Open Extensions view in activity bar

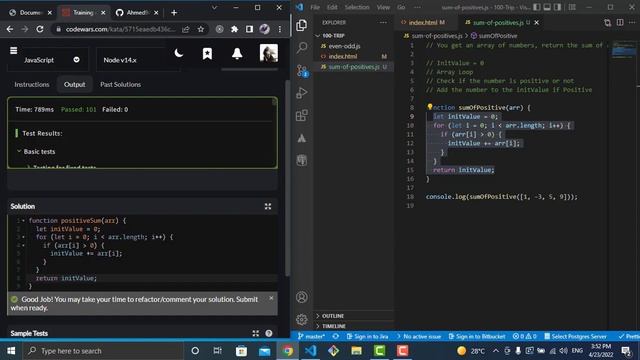pos(302,116)
